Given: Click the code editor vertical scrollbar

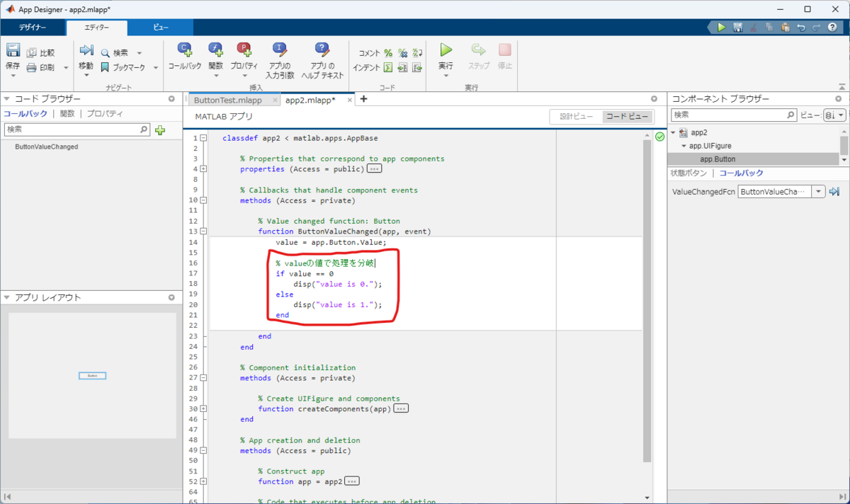Looking at the screenshot, I should [x=646, y=301].
